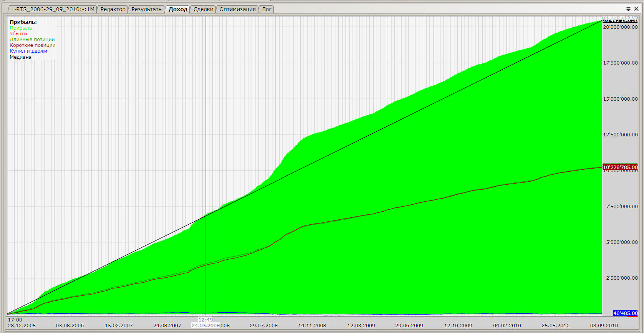Viewport: 644px width, 333px height.
Task: Click the 17'500'000.00 axis label
Action: (x=620, y=63)
